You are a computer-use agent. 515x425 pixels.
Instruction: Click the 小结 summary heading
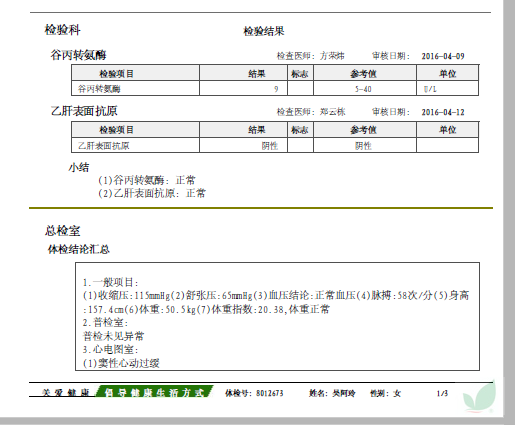coord(79,167)
